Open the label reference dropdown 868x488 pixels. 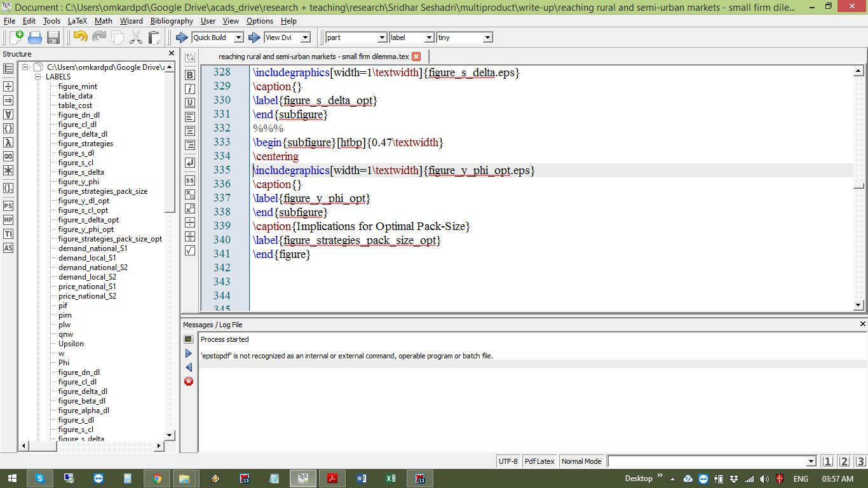[430, 37]
